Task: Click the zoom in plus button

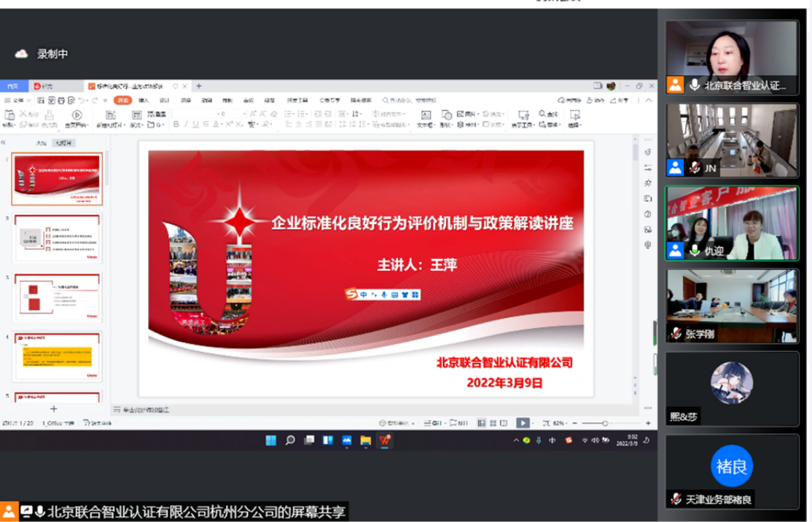Action: point(648,423)
